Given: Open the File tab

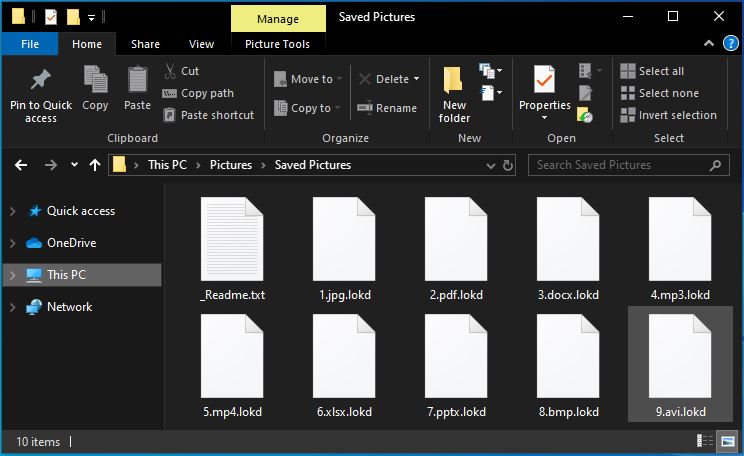Looking at the screenshot, I should coord(30,44).
